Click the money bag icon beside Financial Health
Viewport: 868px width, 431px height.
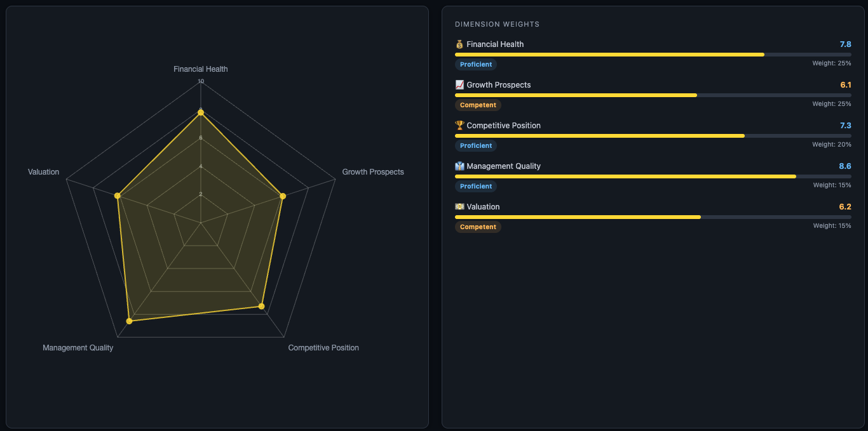click(459, 44)
